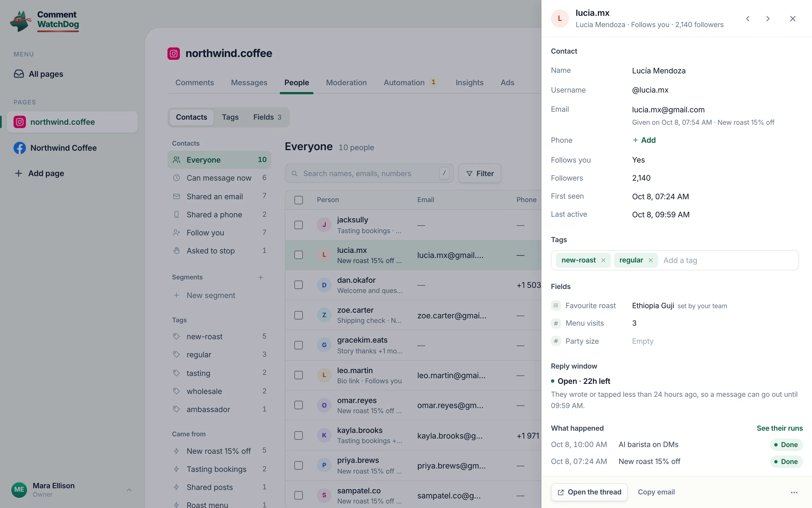Filter by Tasting bookings source
The image size is (812, 508).
(219, 469)
